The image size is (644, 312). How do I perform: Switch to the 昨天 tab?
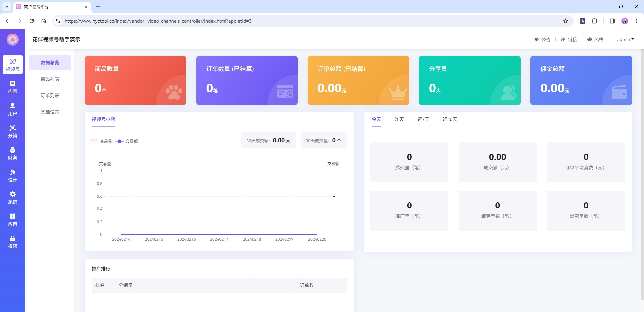coord(399,119)
